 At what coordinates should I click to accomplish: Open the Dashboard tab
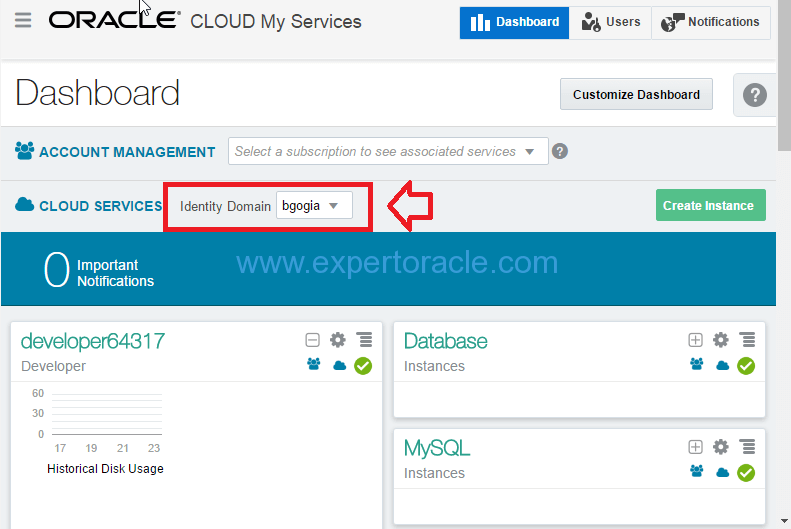[514, 23]
